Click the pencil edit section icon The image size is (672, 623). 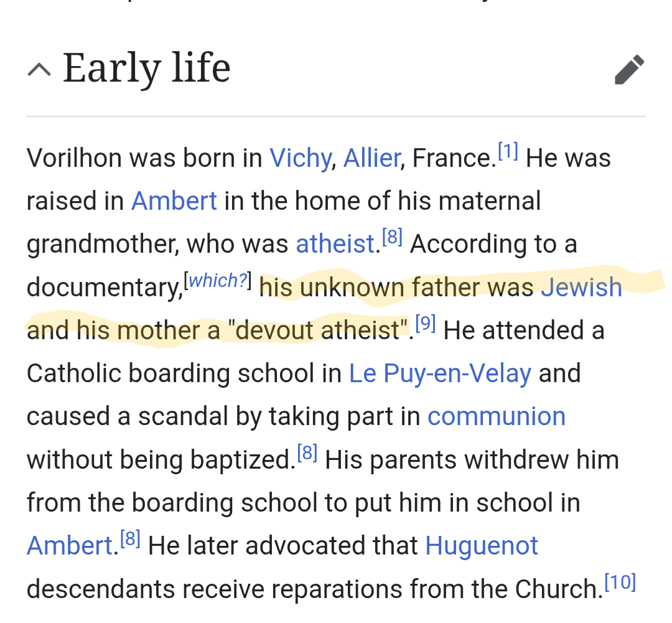click(x=629, y=70)
